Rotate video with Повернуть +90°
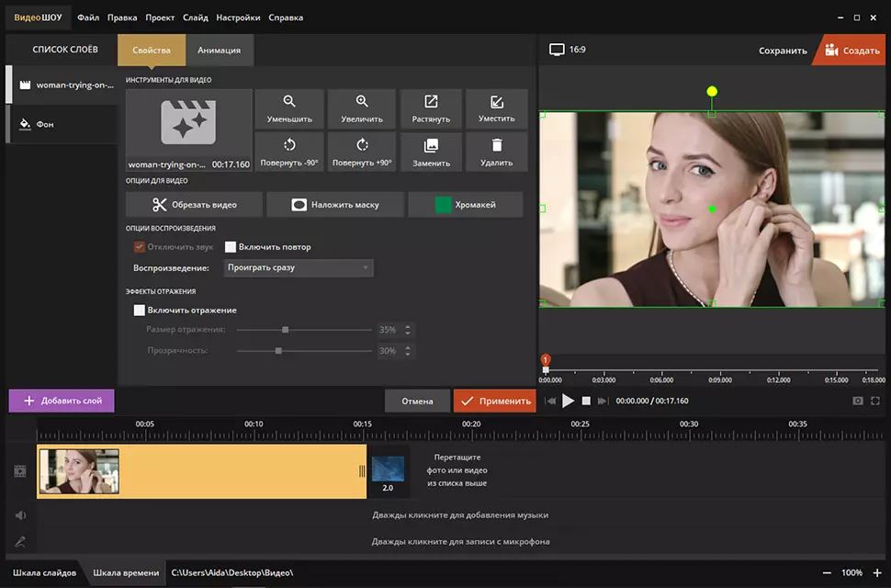891x588 pixels. pos(362,152)
